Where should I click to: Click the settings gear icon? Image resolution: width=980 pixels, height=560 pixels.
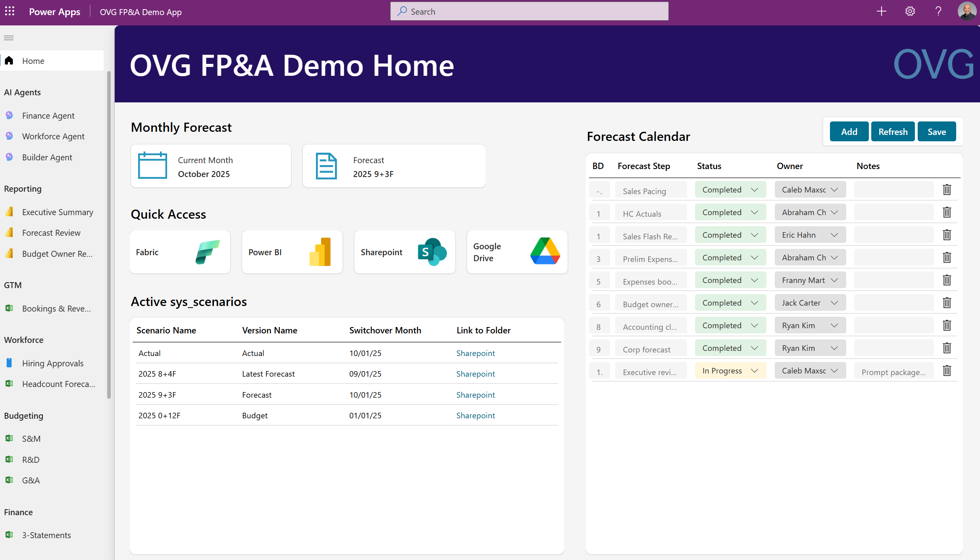910,11
